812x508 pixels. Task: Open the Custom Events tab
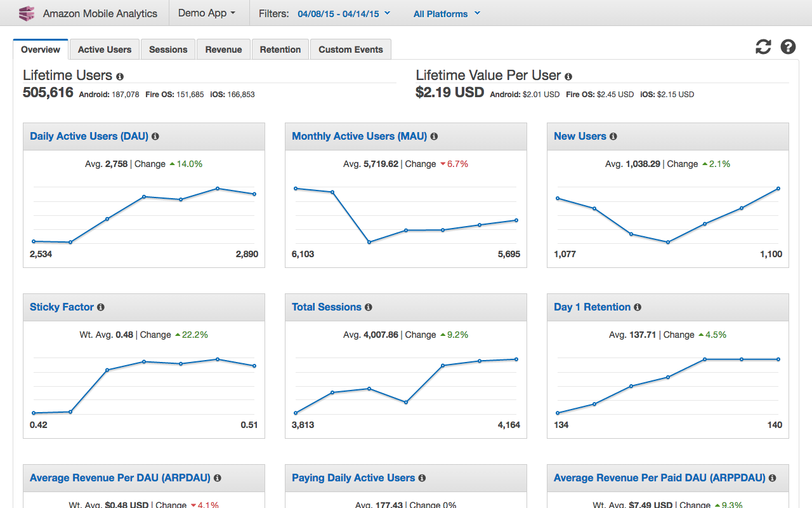[351, 50]
